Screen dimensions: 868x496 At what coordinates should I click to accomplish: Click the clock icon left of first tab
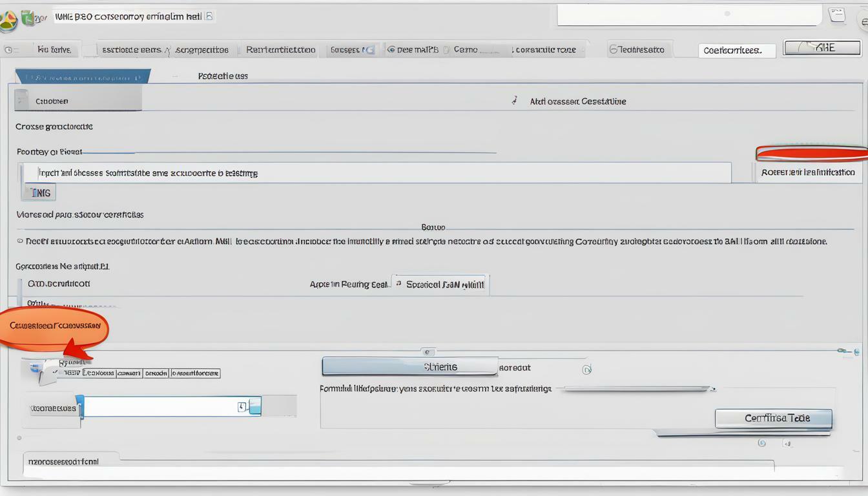pyautogui.click(x=8, y=50)
